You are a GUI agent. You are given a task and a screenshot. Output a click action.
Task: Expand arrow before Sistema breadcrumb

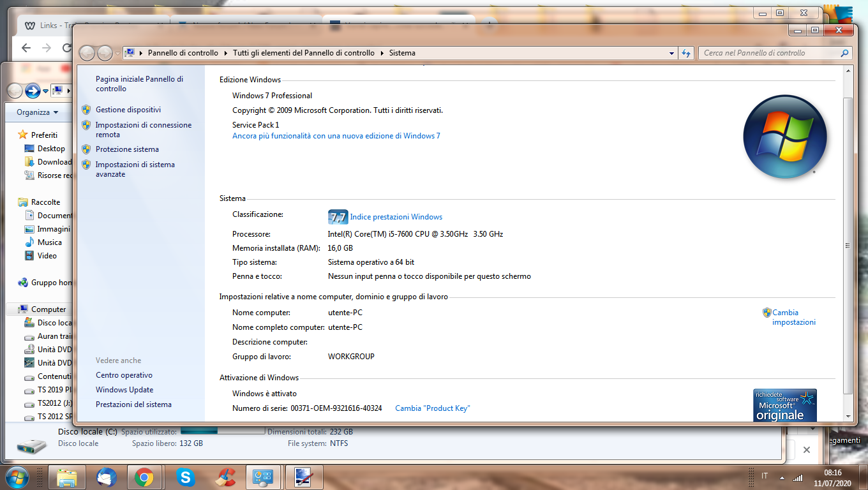tap(382, 53)
